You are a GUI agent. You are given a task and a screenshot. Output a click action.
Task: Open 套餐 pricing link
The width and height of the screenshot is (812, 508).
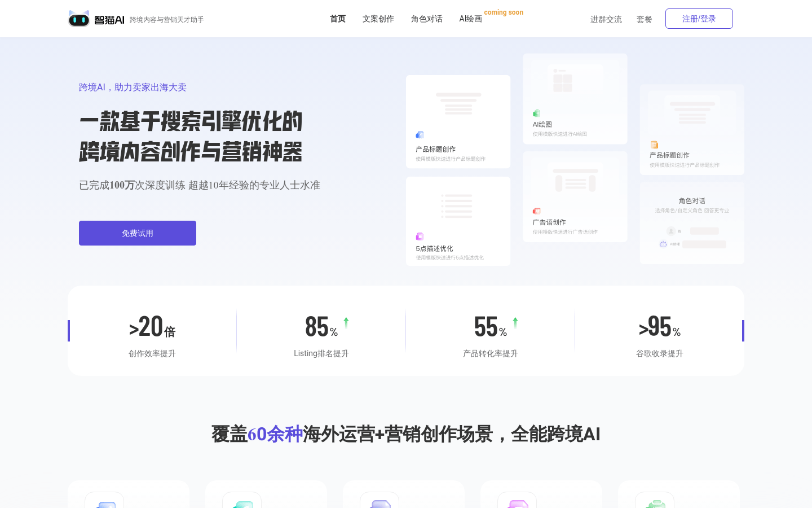coord(645,19)
